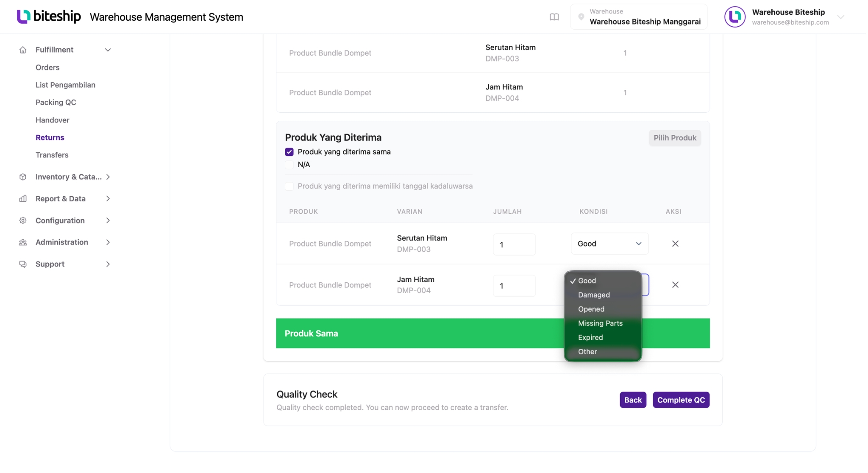Click the Back button
Image resolution: width=868 pixels, height=473 pixels.
click(633, 400)
